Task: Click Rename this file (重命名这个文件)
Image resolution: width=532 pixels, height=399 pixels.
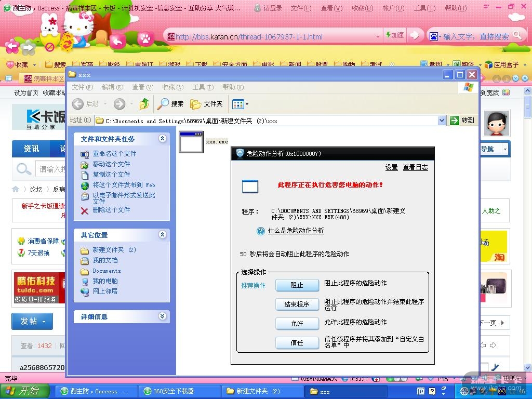Action: pos(114,154)
